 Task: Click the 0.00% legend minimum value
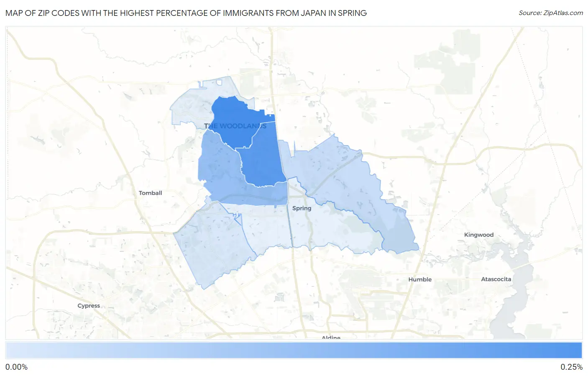[x=16, y=367]
